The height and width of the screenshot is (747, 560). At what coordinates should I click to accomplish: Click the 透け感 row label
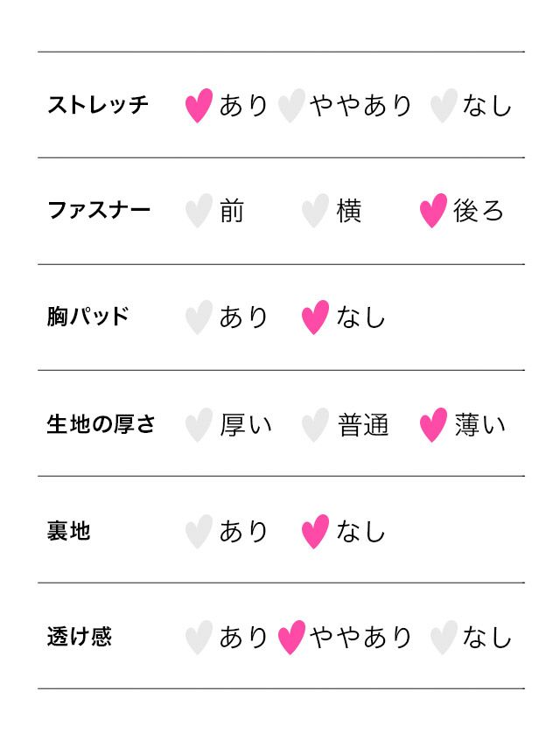click(80, 637)
